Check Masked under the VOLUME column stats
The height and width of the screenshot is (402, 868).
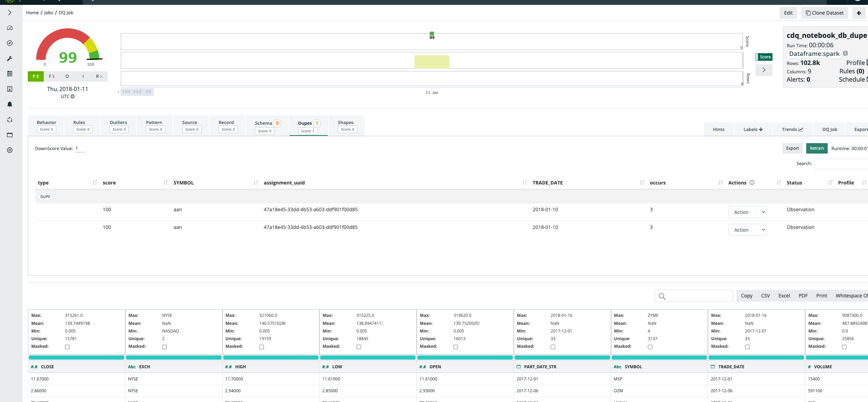844,346
